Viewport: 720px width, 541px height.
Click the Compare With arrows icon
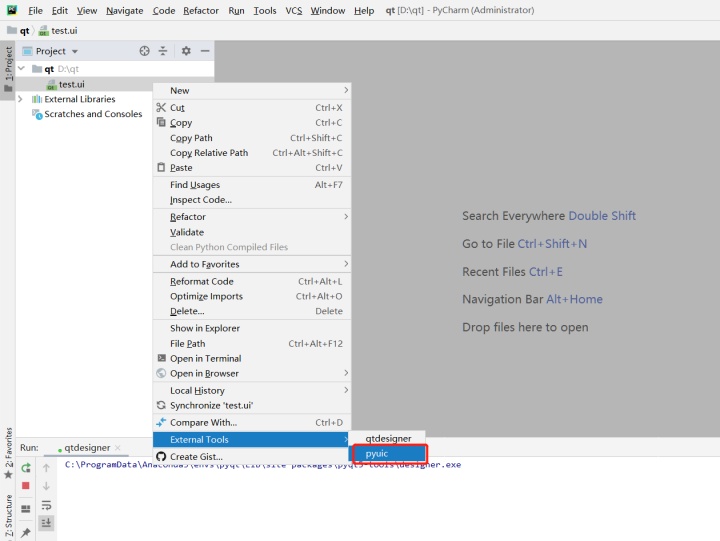click(161, 422)
